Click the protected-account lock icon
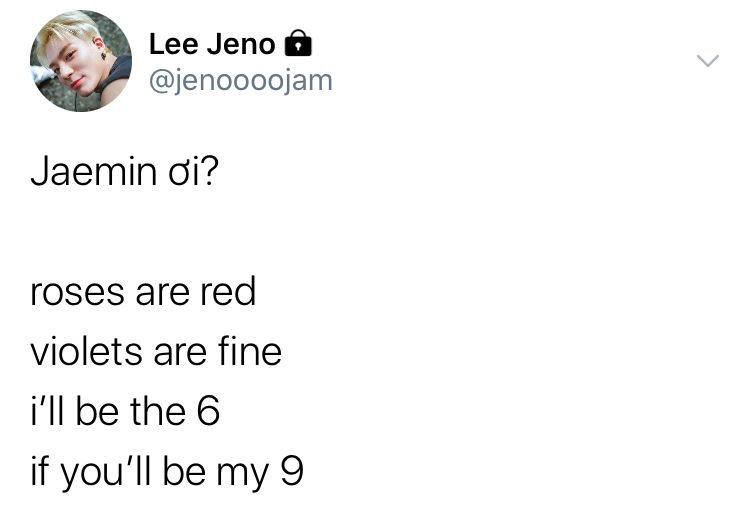 299,44
